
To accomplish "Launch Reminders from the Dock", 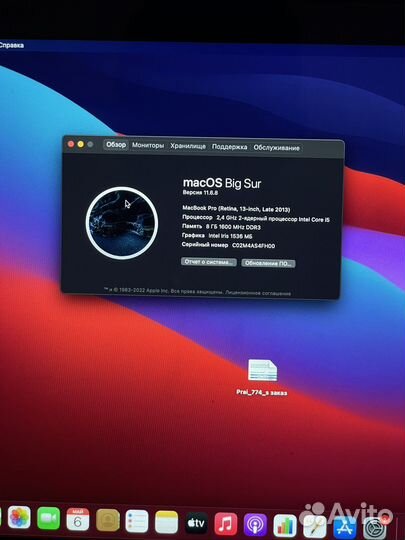I will click(137, 522).
